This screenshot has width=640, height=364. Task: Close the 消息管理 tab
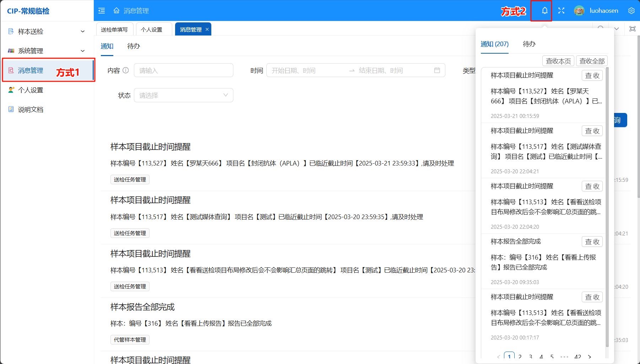pyautogui.click(x=207, y=29)
